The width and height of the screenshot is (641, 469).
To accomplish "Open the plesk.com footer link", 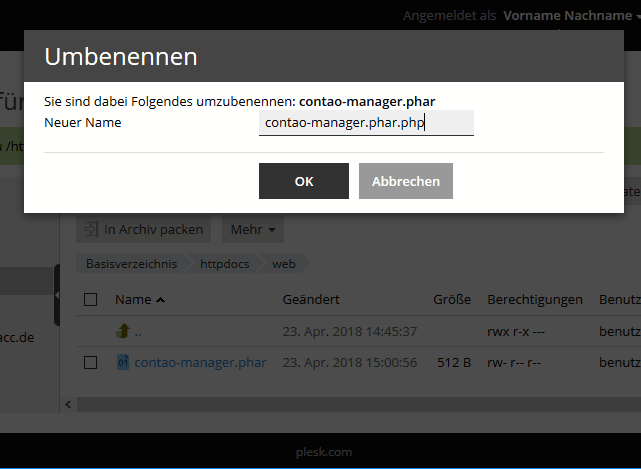I will point(324,452).
